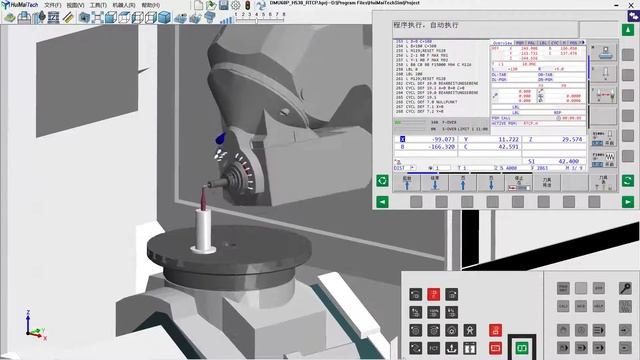Click the fit-to-window zoom icon
This screenshot has width=640, height=360.
coord(97,18)
